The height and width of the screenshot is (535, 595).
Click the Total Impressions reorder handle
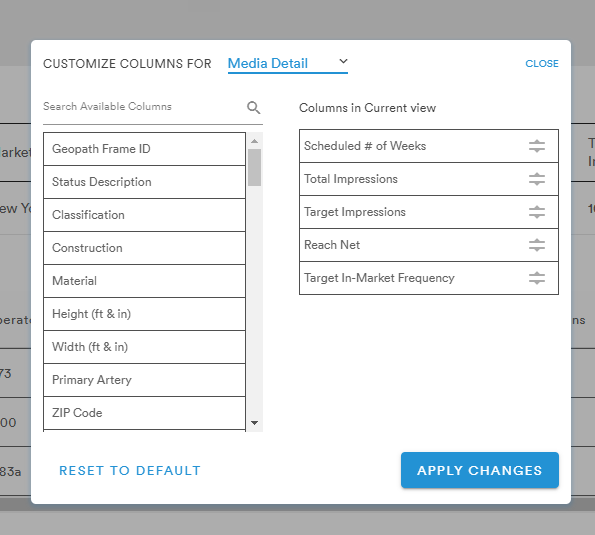(x=537, y=179)
